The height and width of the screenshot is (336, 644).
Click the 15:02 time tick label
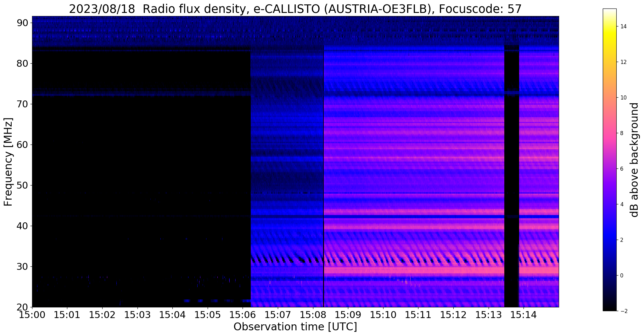pos(102,315)
